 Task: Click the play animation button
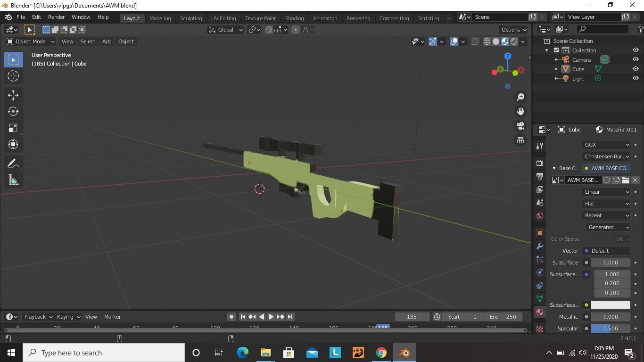point(271,317)
